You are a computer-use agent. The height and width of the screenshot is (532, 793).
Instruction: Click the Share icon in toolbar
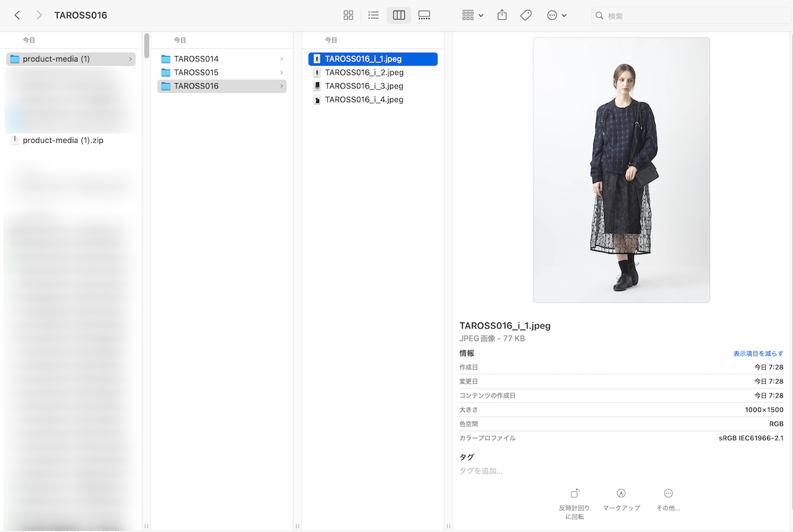click(502, 15)
